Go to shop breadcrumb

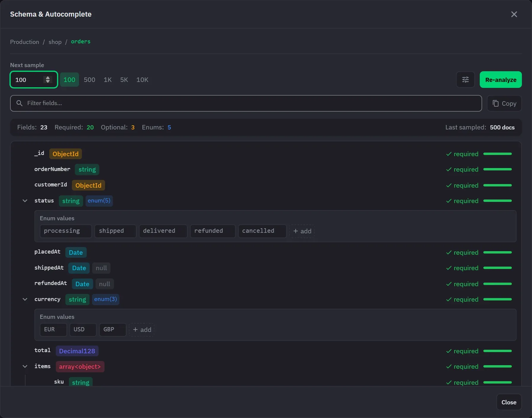coord(55,42)
